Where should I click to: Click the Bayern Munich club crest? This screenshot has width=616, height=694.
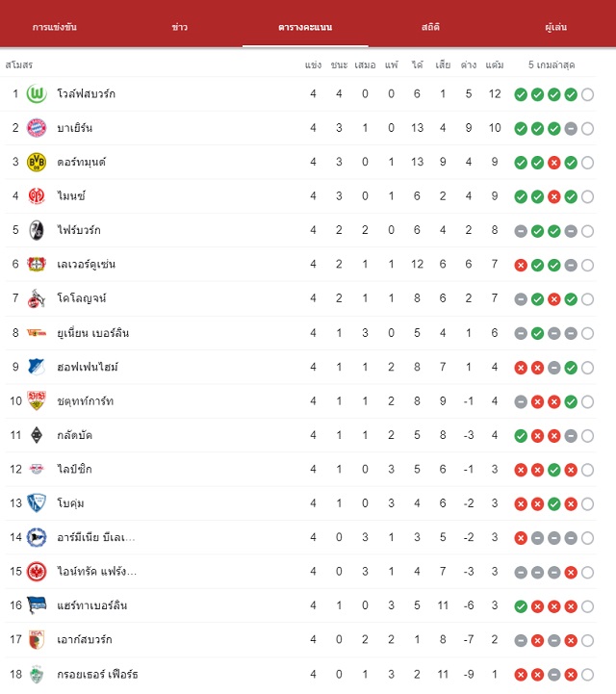(x=37, y=128)
